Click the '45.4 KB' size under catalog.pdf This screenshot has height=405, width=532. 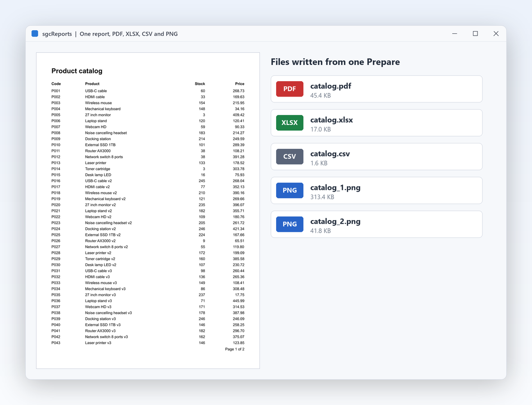click(320, 96)
